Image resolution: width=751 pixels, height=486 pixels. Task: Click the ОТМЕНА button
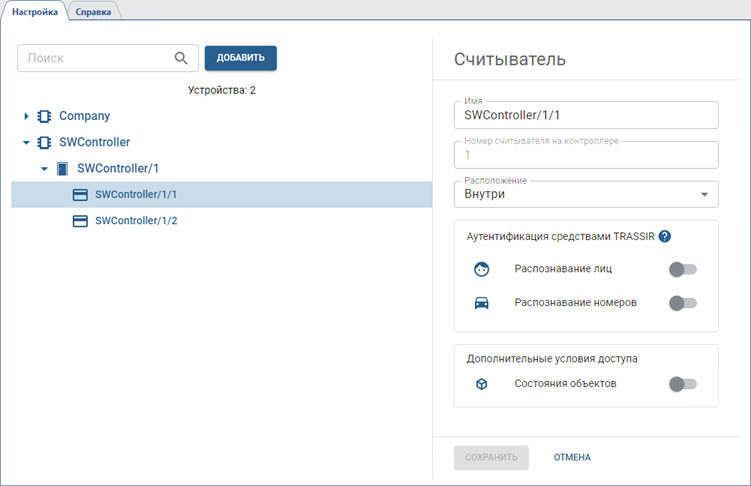pyautogui.click(x=572, y=457)
